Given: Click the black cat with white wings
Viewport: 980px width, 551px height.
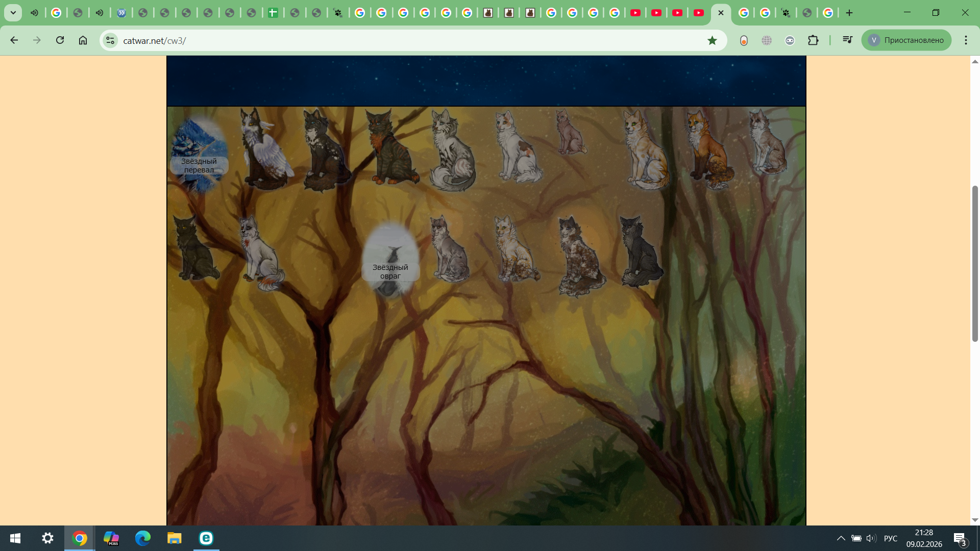Looking at the screenshot, I should click(264, 151).
